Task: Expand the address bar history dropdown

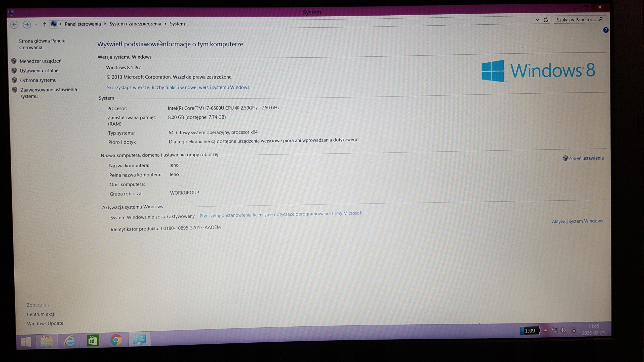Action: (x=537, y=20)
